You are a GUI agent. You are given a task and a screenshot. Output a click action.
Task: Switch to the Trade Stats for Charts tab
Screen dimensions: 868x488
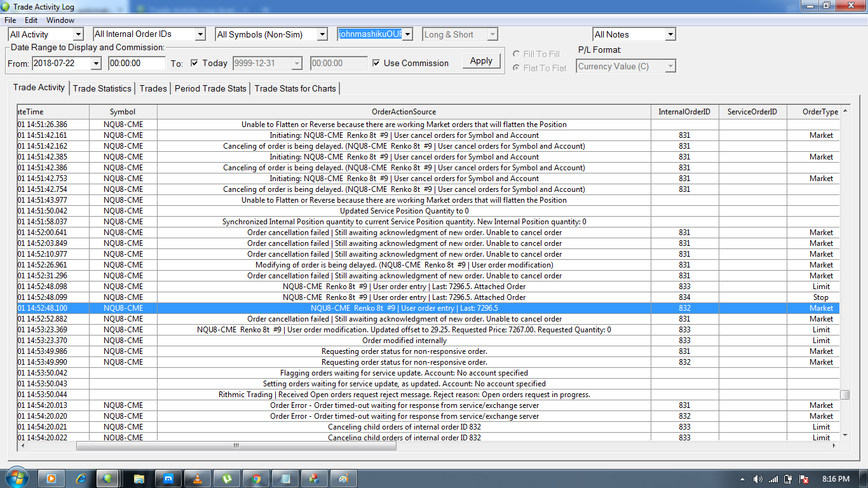(295, 88)
